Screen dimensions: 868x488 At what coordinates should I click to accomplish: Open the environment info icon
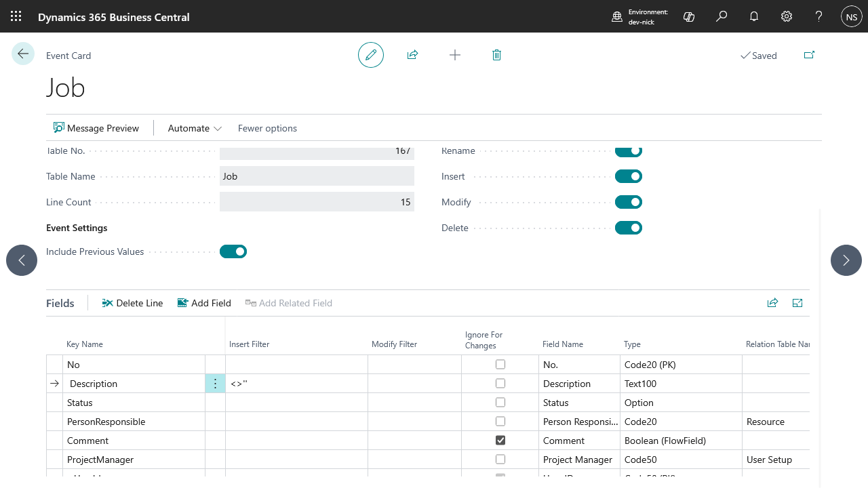pos(617,17)
